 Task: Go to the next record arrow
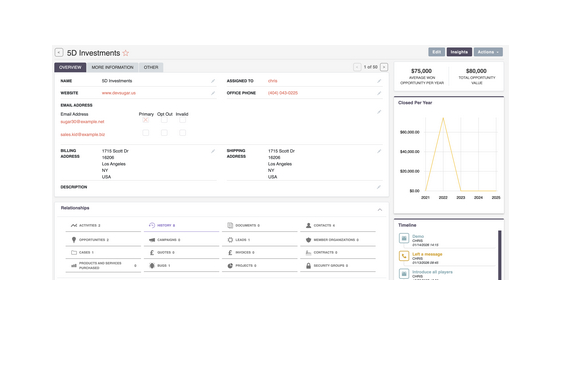[384, 67]
